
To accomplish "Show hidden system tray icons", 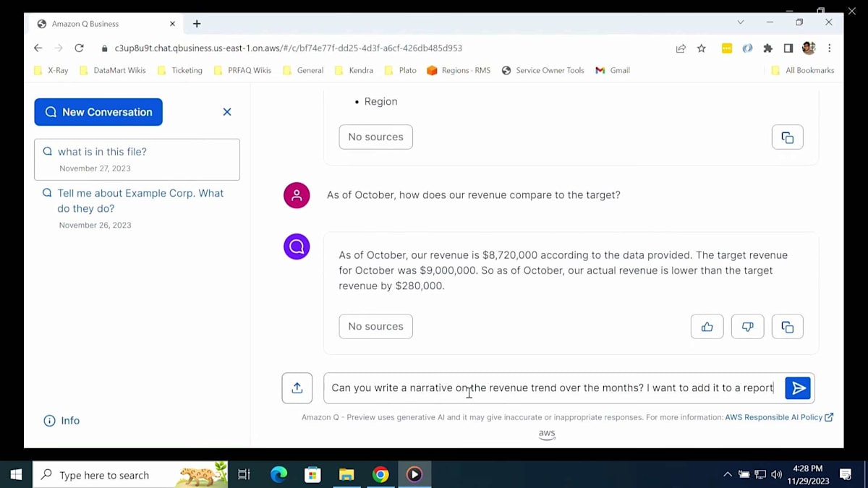I will point(728,475).
